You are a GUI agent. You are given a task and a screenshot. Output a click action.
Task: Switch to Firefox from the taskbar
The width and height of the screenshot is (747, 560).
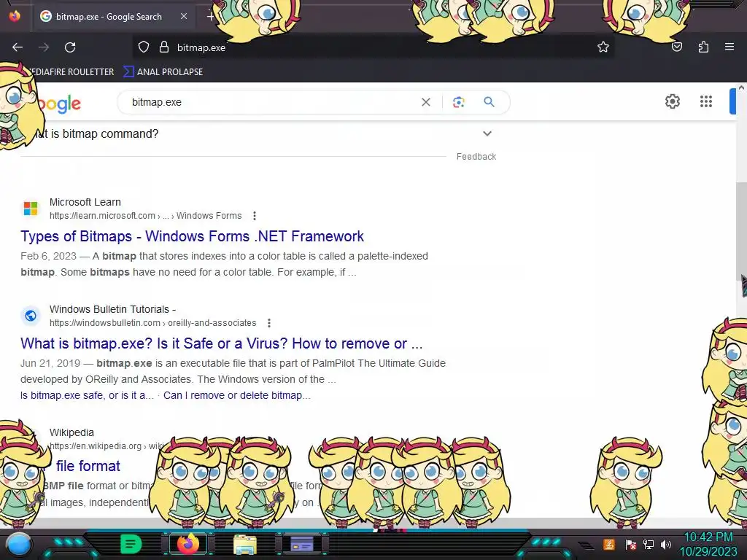[188, 544]
